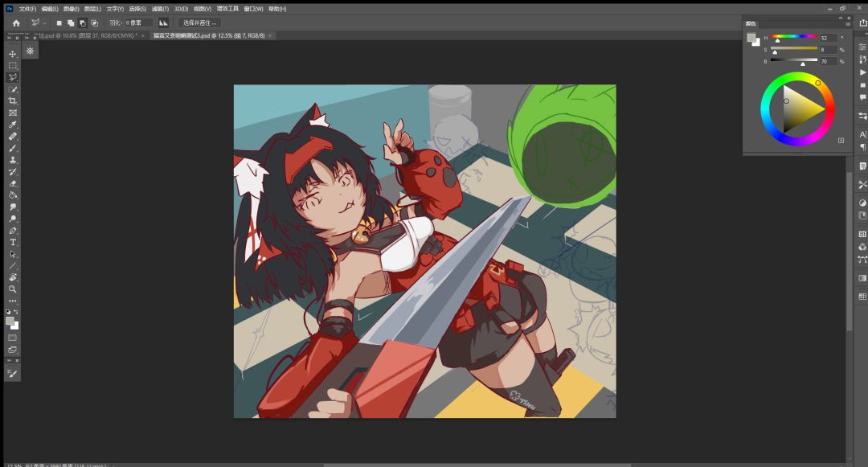Screen dimensions: 868x467
Task: Click the floating snowflake-like panel icon
Action: (30, 51)
